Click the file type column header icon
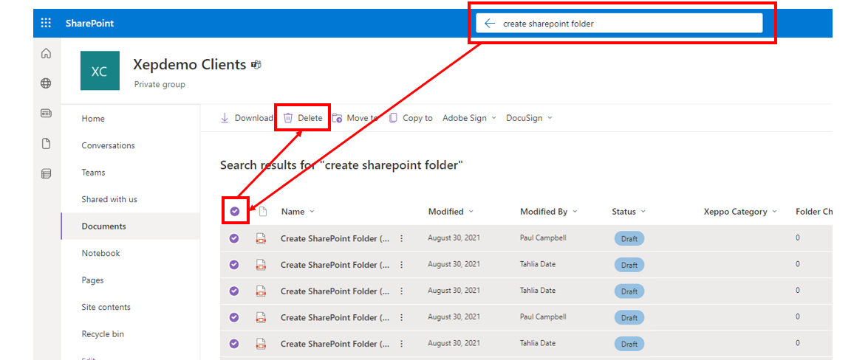This screenshot has width=868, height=360. [263, 211]
